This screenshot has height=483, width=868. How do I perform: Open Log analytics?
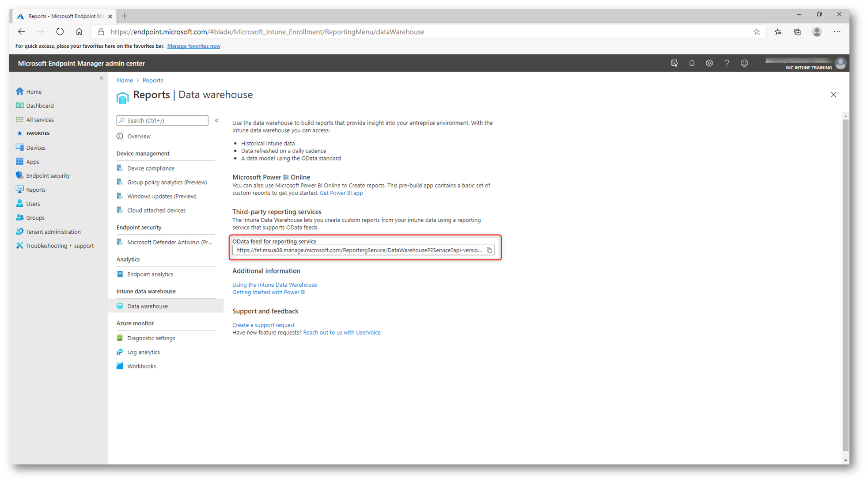click(x=144, y=353)
